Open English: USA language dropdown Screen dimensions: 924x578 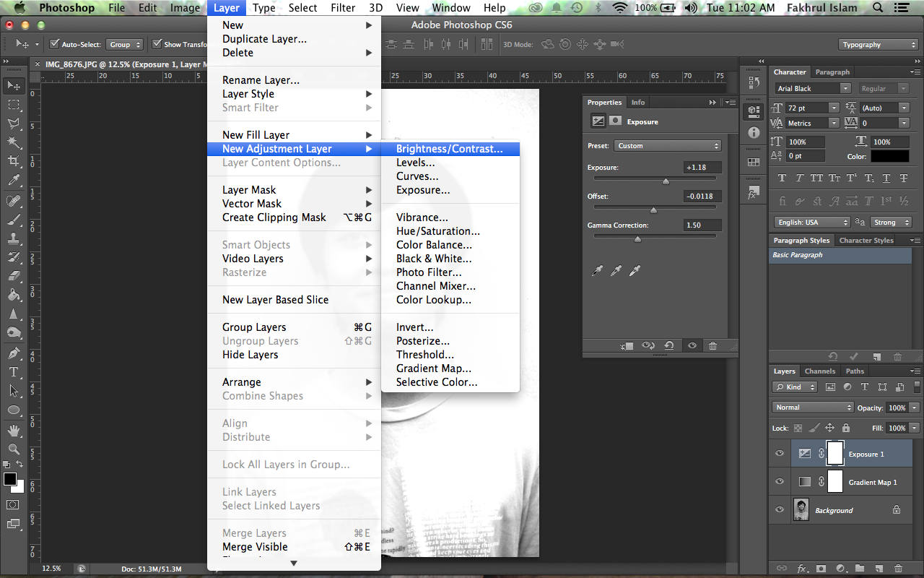coord(812,223)
